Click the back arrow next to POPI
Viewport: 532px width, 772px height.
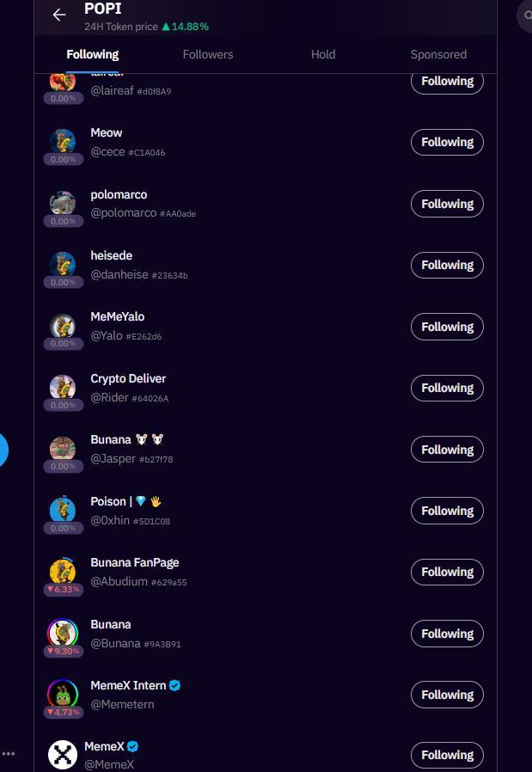click(x=59, y=15)
